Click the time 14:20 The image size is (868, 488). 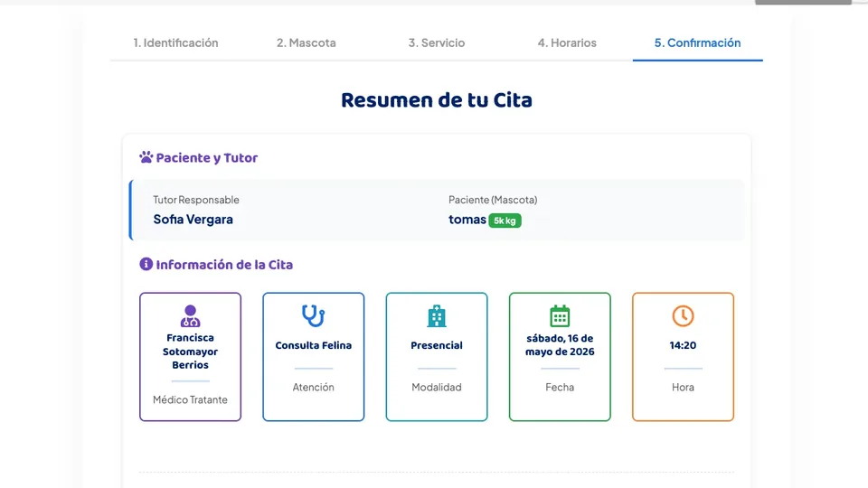point(684,345)
